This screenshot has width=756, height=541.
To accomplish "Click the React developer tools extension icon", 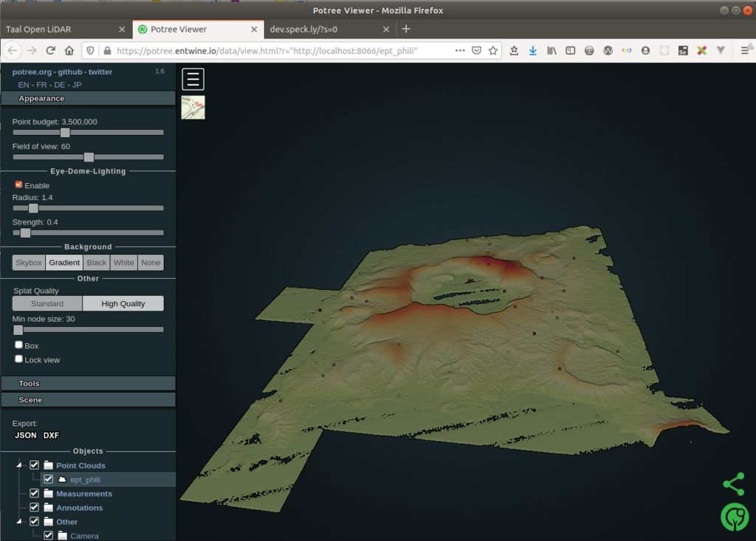I will pyautogui.click(x=664, y=51).
